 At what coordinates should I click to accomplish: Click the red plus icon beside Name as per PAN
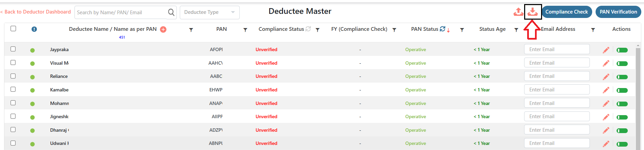(x=163, y=29)
